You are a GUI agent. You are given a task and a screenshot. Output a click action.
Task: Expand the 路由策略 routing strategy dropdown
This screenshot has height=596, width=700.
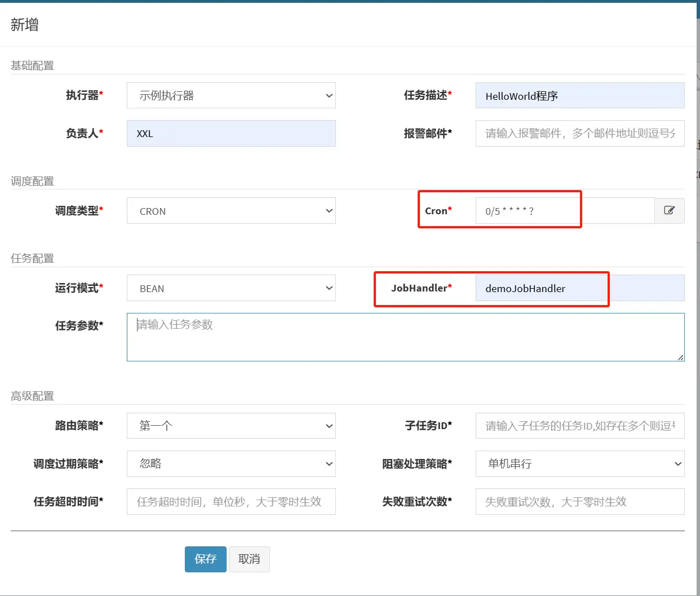[x=231, y=426]
